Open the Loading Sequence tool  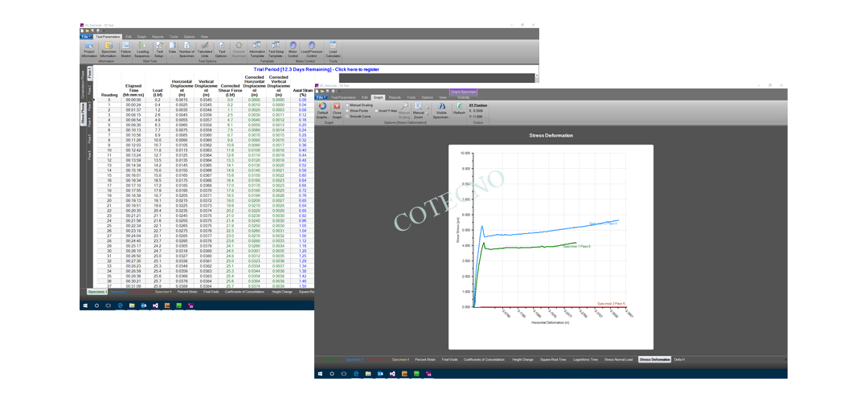pos(142,50)
